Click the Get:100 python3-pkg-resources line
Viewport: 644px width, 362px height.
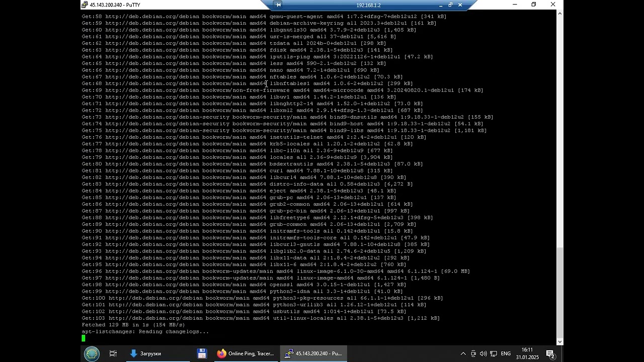click(x=263, y=298)
